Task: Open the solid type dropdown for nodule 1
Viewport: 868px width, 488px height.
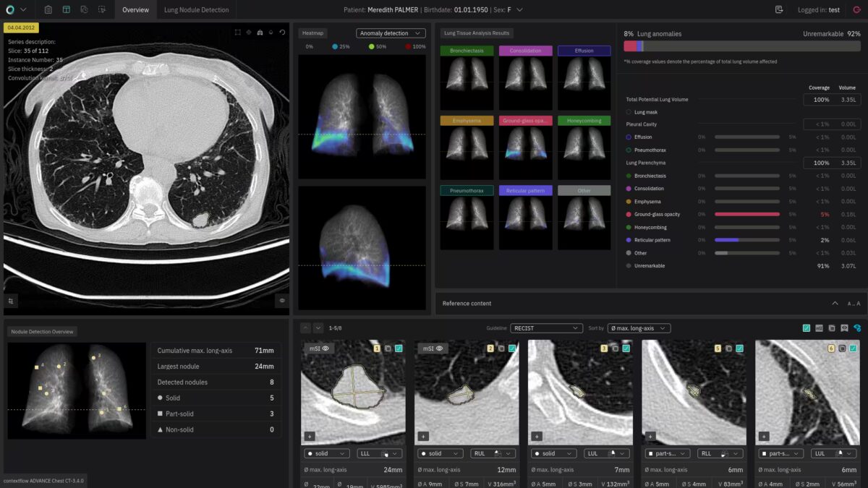Action: click(325, 453)
